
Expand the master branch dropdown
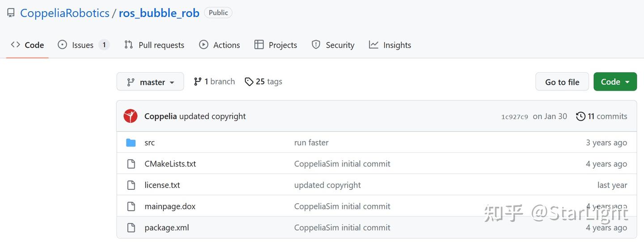(150, 82)
